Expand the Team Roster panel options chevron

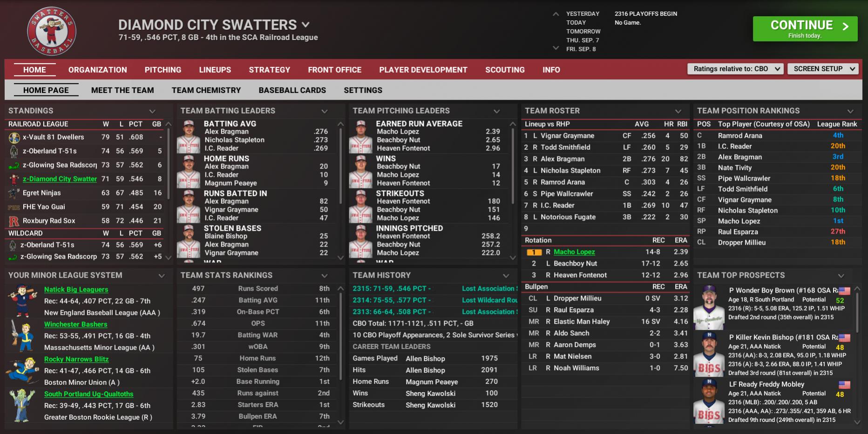pos(678,111)
